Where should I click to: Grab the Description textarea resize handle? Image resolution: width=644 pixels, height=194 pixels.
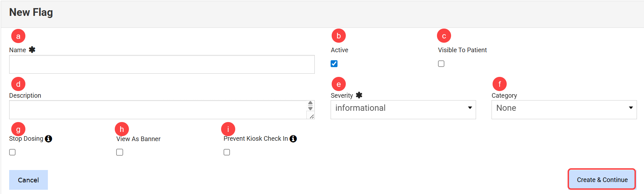tap(312, 116)
